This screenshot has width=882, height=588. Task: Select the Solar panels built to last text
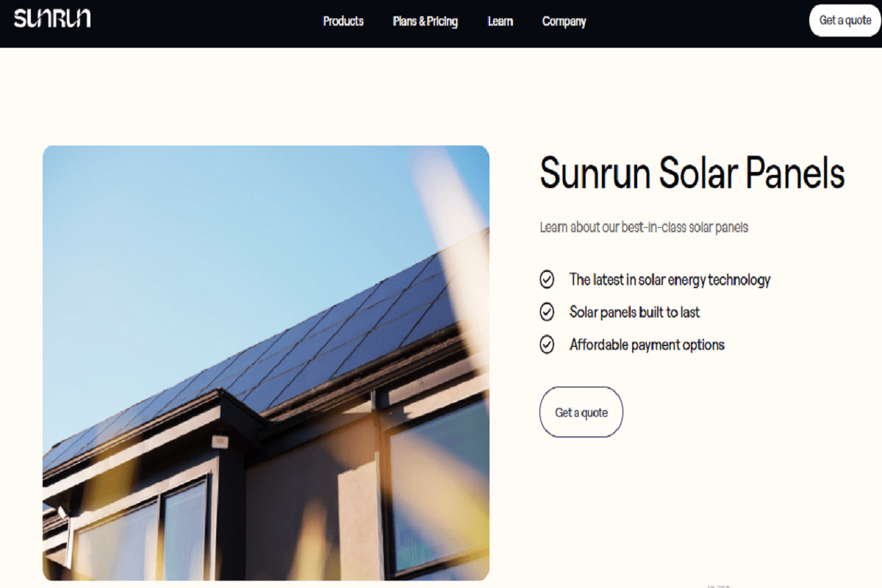634,312
